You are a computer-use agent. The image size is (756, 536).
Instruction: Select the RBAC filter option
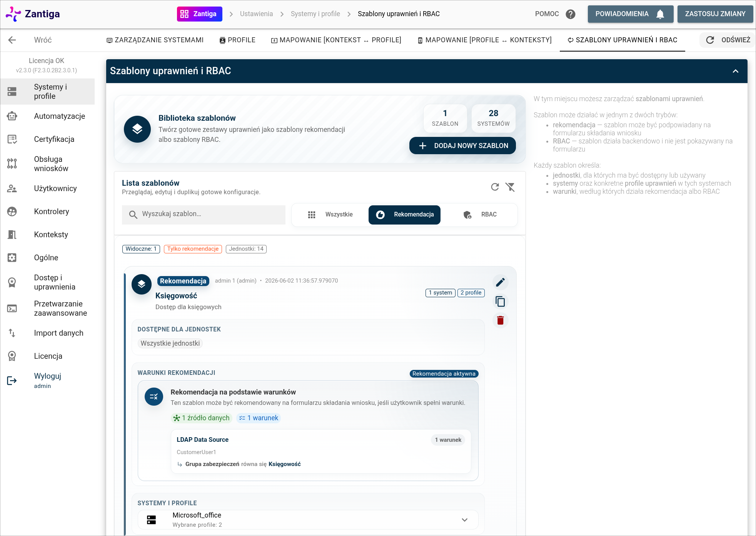click(479, 215)
